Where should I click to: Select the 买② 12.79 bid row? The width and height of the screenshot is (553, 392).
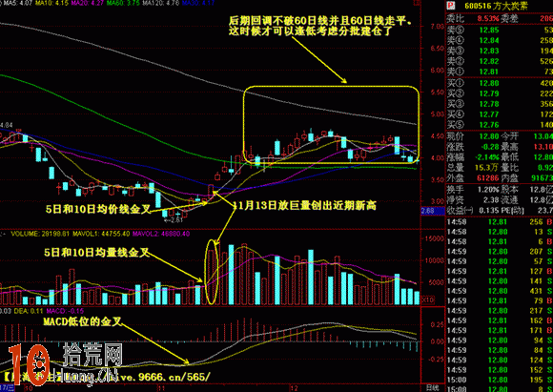[x=500, y=93]
